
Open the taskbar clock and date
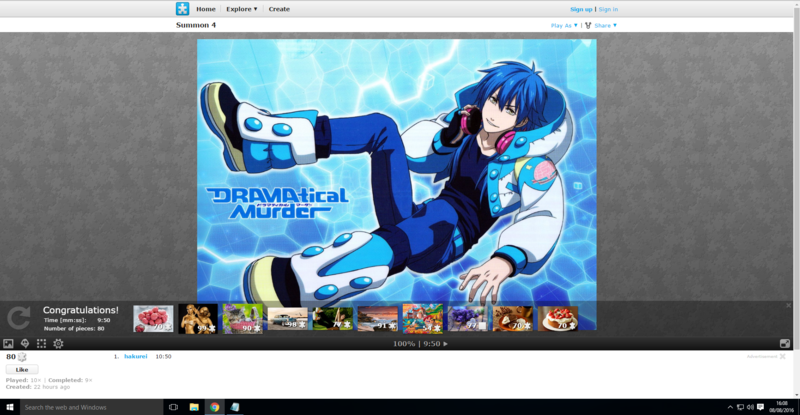click(781, 407)
